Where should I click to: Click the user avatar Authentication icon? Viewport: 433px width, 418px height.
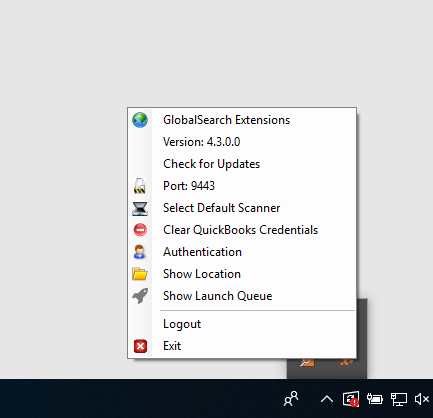point(139,252)
